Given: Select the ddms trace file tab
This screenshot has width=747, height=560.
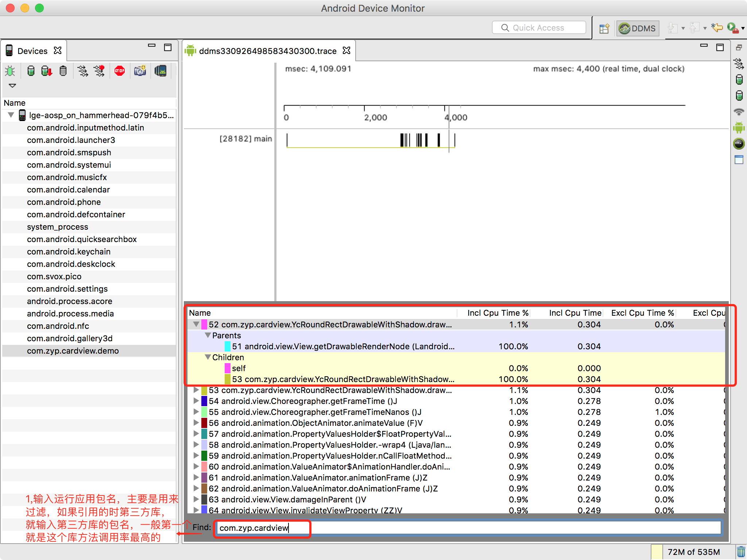Looking at the screenshot, I should 267,51.
